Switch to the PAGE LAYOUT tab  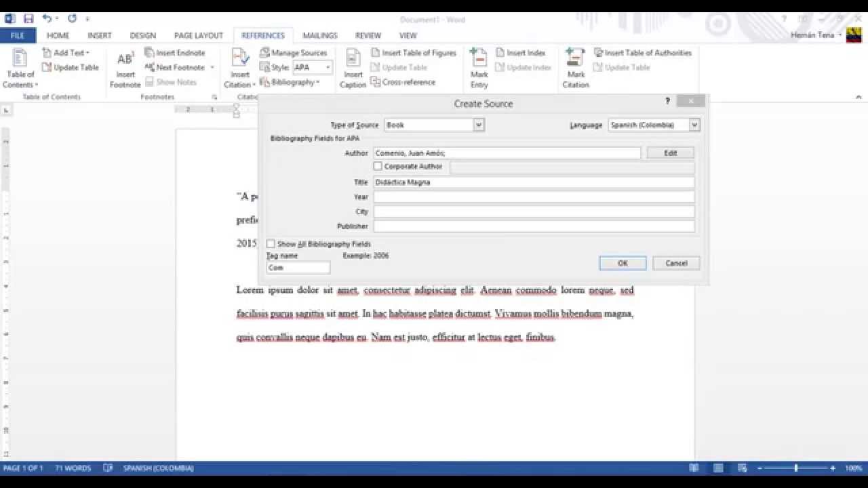click(x=198, y=35)
